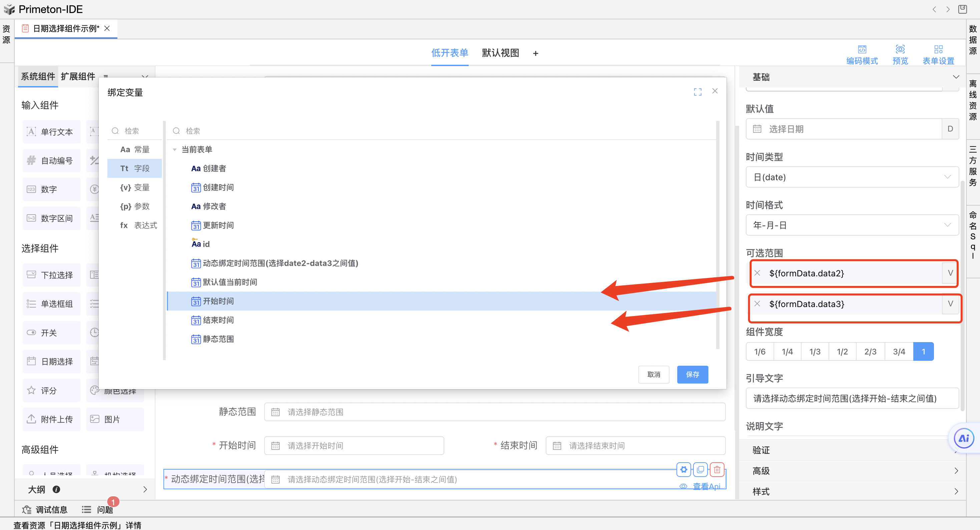Open the AI assistant floating button
This screenshot has height=530, width=980.
pos(963,438)
